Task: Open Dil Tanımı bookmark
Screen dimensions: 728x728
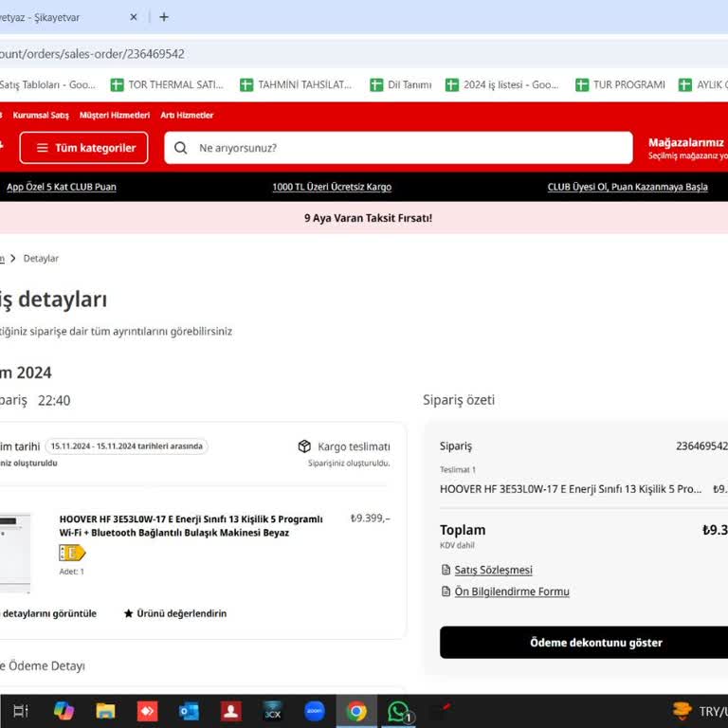Action: [x=401, y=85]
